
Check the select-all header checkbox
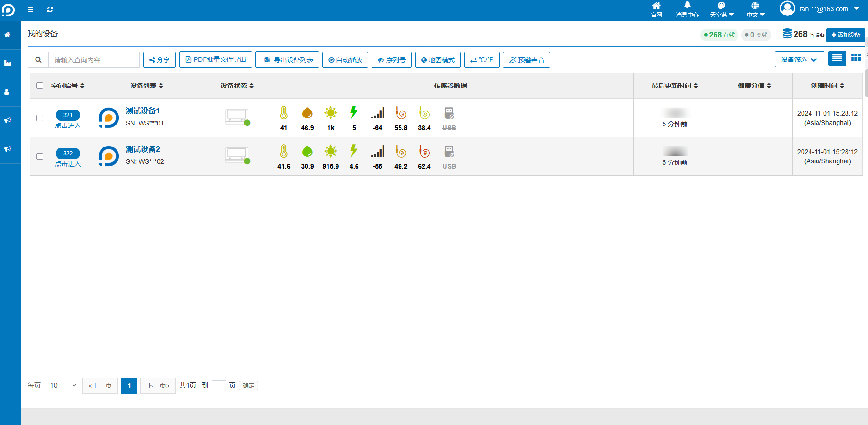click(40, 86)
